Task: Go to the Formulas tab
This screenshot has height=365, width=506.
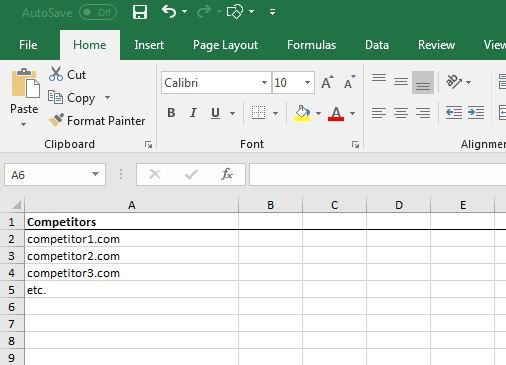Action: pyautogui.click(x=311, y=45)
